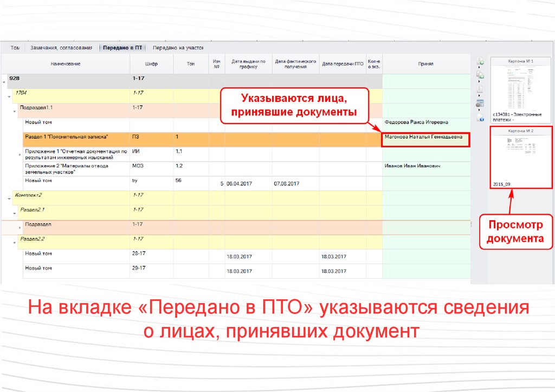Screen dimensions: 555x392
Task: Expand the Подраздел row under Раздел2.1
Action: tap(20, 228)
